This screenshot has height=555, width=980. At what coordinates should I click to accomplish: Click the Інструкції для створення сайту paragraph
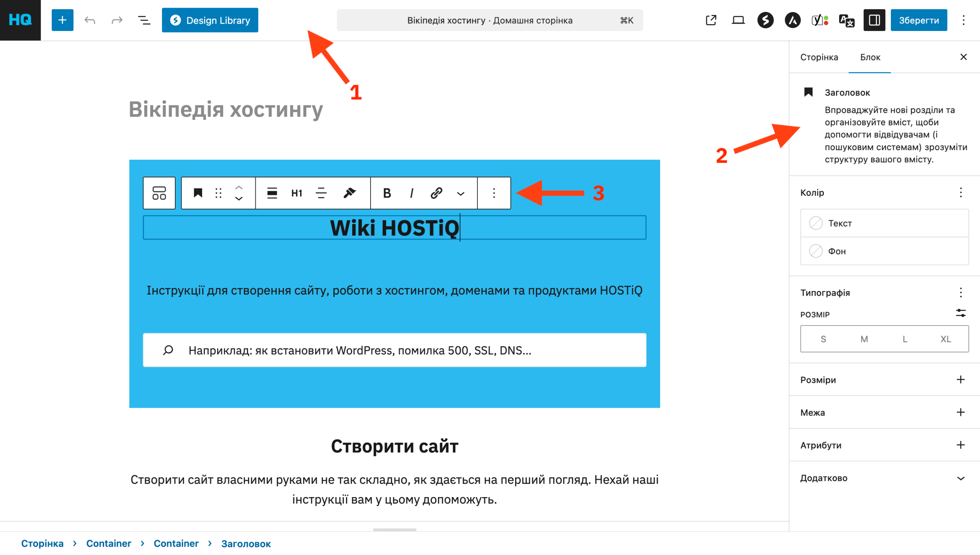394,290
